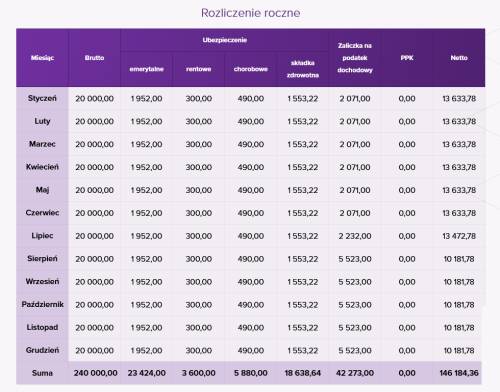The height and width of the screenshot is (392, 500).
Task: Click the 'Listopad' row label
Action: 42,327
